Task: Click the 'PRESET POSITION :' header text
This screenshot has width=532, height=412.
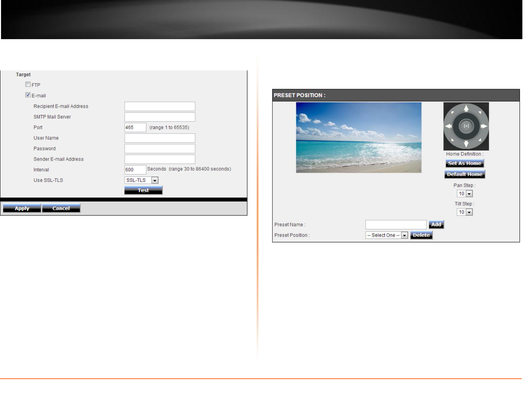Action: click(x=300, y=95)
